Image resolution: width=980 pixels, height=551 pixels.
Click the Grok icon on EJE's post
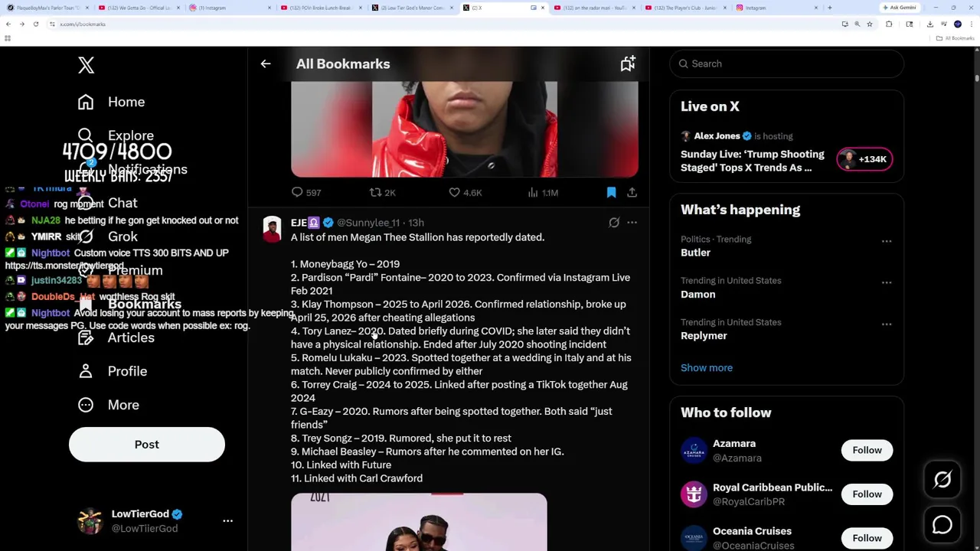pos(614,223)
